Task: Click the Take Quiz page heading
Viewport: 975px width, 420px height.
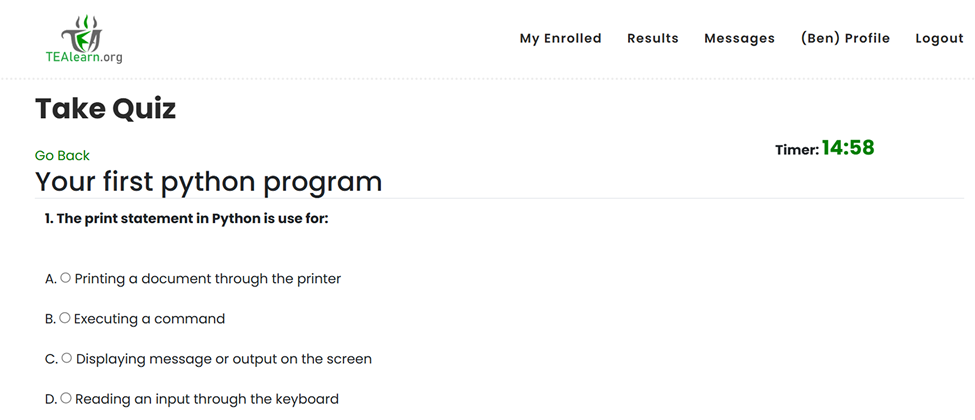Action: pos(105,109)
